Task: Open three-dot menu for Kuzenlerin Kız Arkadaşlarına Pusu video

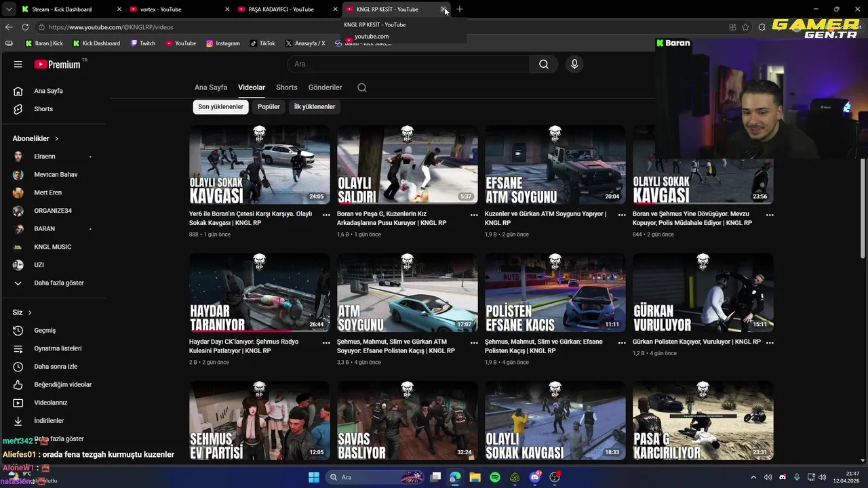Action: coord(474,215)
